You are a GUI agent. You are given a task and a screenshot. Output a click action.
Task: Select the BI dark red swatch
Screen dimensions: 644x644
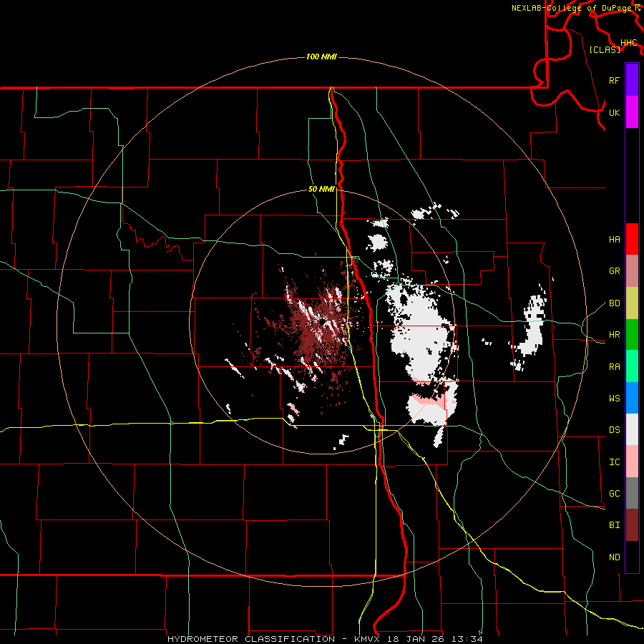[x=632, y=525]
